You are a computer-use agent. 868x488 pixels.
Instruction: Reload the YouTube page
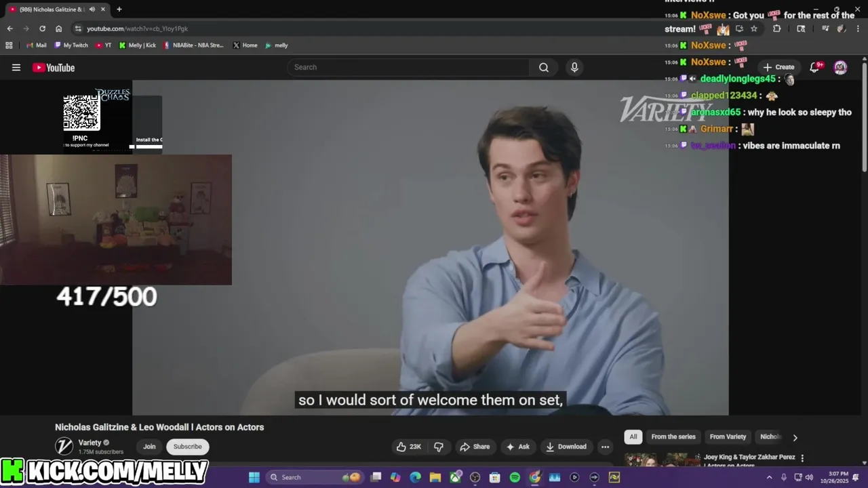click(42, 28)
